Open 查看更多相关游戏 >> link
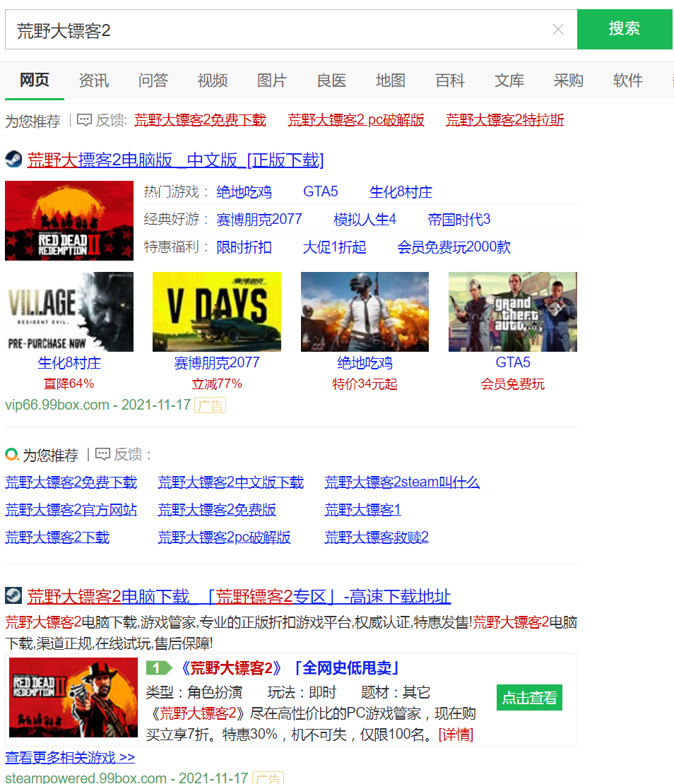 [x=70, y=757]
